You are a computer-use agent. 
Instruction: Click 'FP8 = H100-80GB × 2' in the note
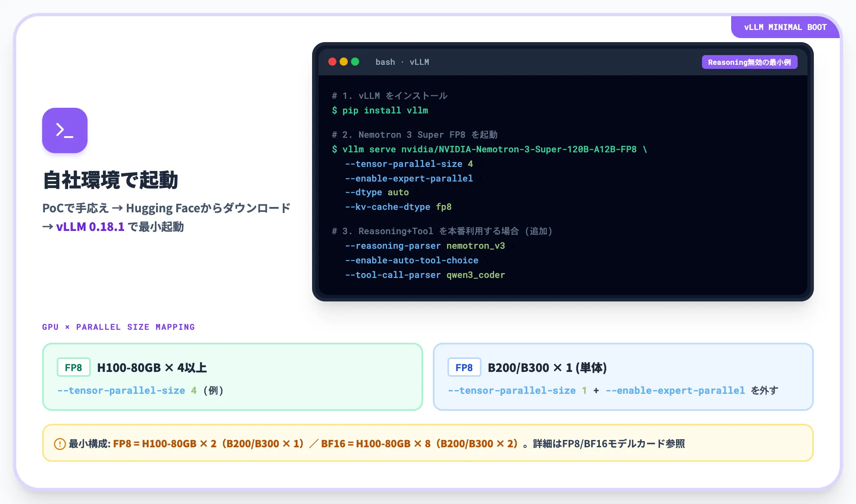(165, 444)
